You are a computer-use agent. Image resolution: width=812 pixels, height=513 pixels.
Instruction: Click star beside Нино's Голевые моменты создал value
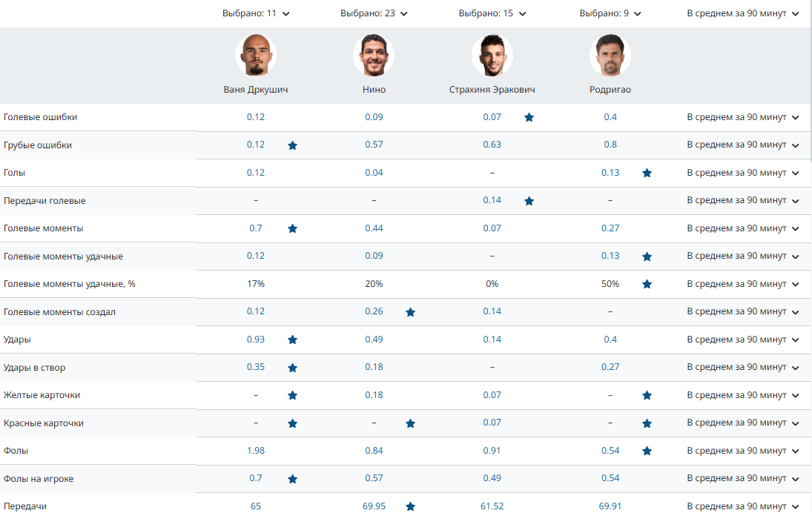(410, 312)
